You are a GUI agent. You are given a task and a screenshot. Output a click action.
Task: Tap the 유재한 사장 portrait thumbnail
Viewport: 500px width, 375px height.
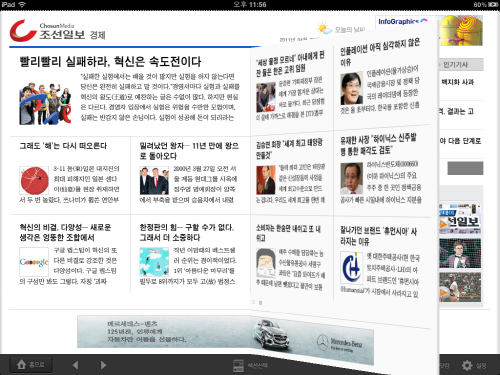click(351, 178)
